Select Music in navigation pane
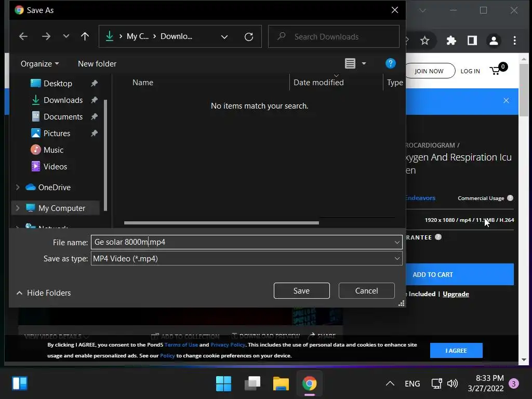Screen dimensions: 532x399 pyautogui.click(x=54, y=150)
